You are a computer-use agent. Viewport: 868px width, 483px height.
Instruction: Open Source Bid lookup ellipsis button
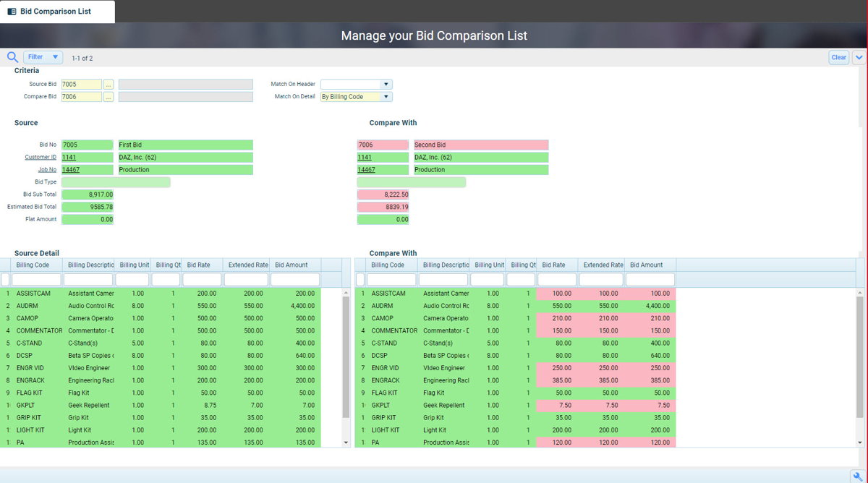coord(109,85)
